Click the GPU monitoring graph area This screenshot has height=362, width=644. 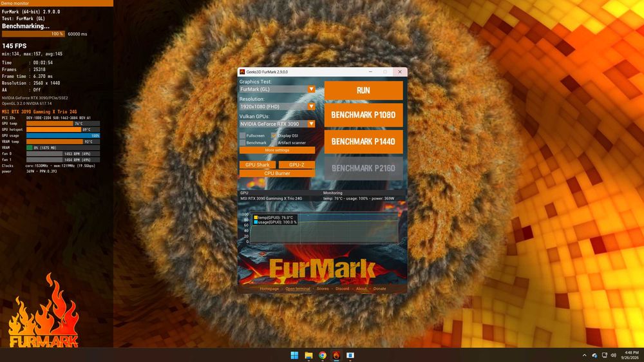pyautogui.click(x=324, y=228)
